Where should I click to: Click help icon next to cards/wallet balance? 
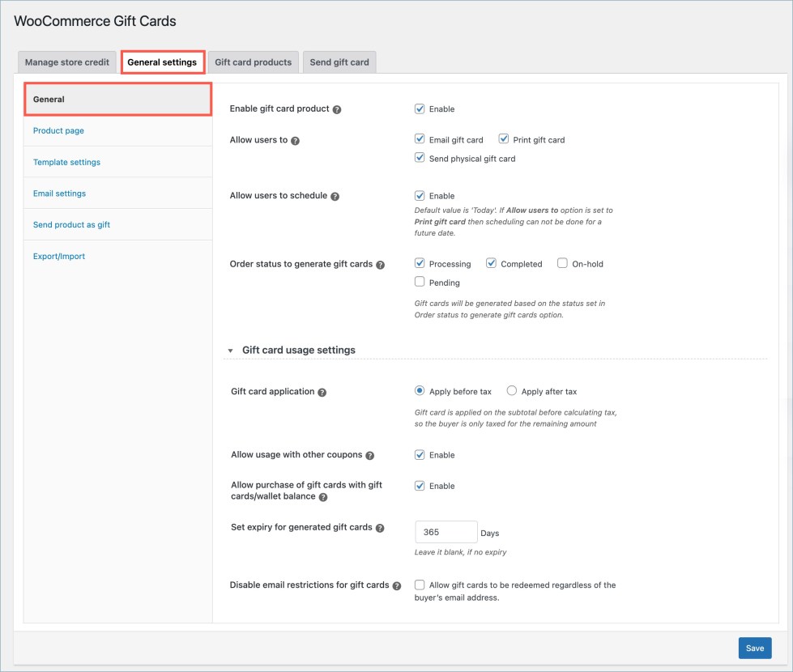click(x=323, y=497)
